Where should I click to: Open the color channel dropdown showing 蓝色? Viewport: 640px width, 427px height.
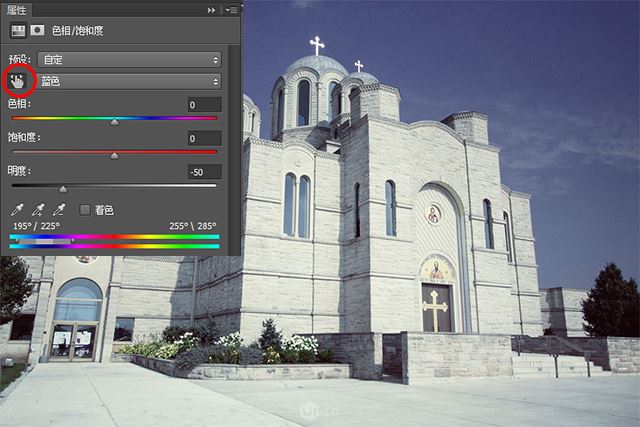click(129, 81)
